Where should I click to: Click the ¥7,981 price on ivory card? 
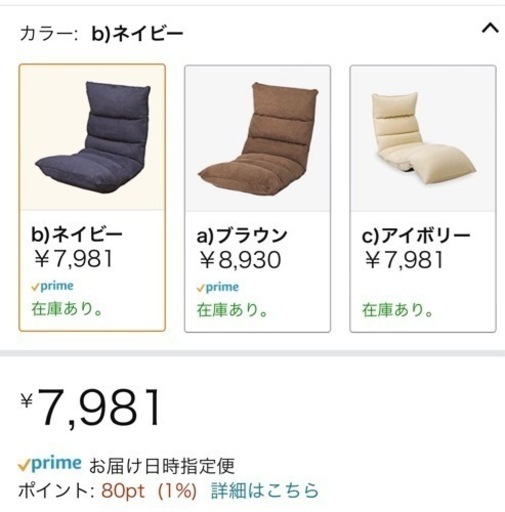click(404, 260)
